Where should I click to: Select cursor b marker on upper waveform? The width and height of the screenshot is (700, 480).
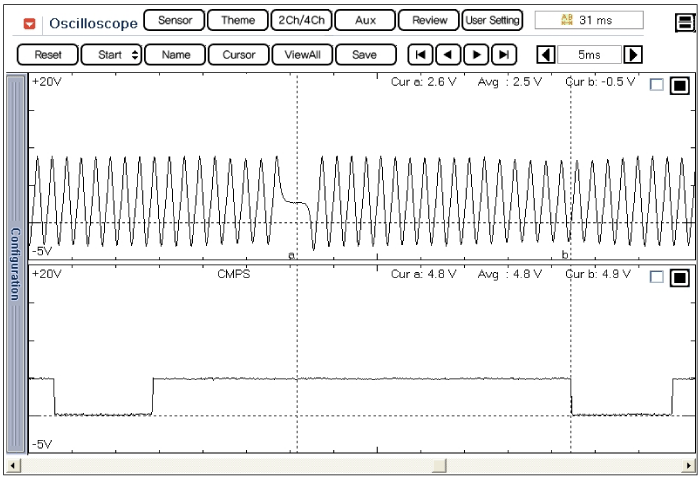click(x=565, y=255)
